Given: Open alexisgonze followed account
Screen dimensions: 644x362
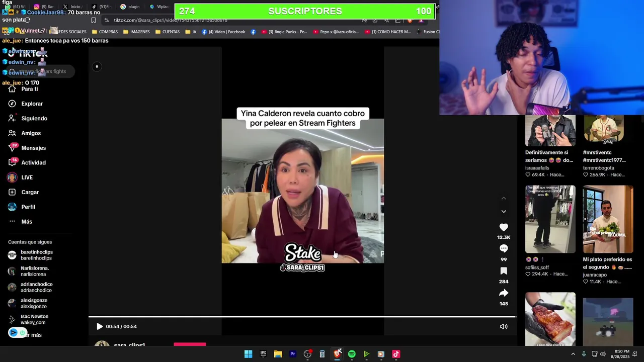Looking at the screenshot, I should click(x=28, y=303).
